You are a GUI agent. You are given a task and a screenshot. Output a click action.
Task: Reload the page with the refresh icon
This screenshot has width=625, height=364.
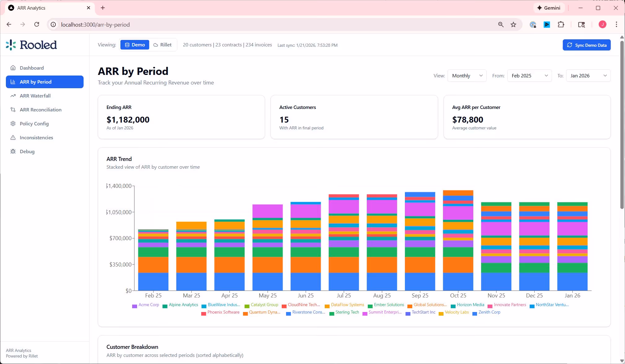click(37, 24)
